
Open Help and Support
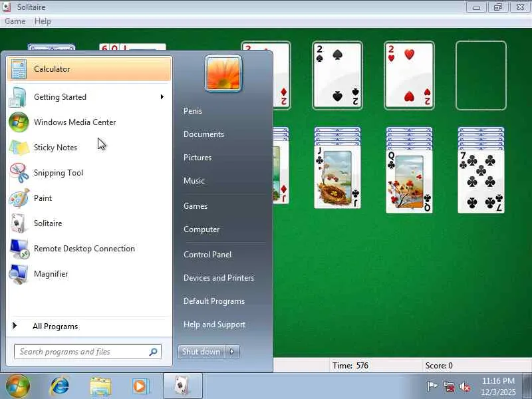(214, 325)
